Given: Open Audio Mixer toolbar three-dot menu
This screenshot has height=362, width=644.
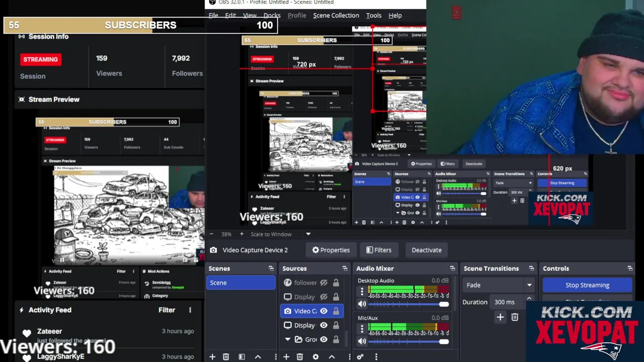Looking at the screenshot, I should click(376, 356).
